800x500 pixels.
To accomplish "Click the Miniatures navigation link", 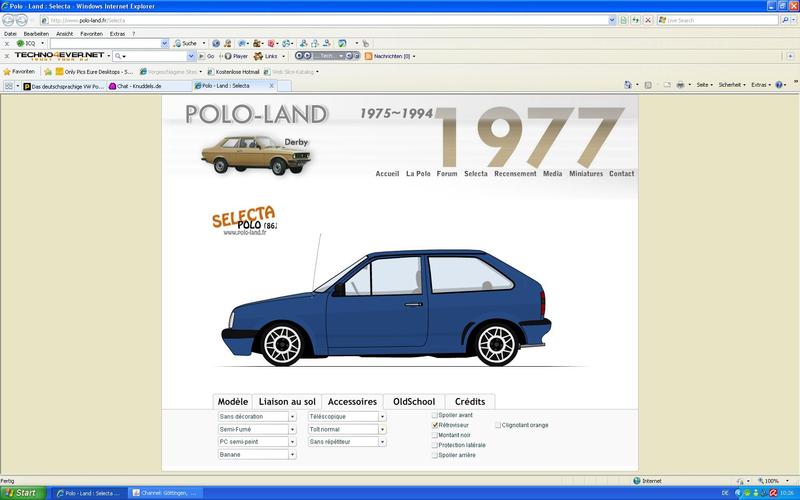I will tap(586, 173).
